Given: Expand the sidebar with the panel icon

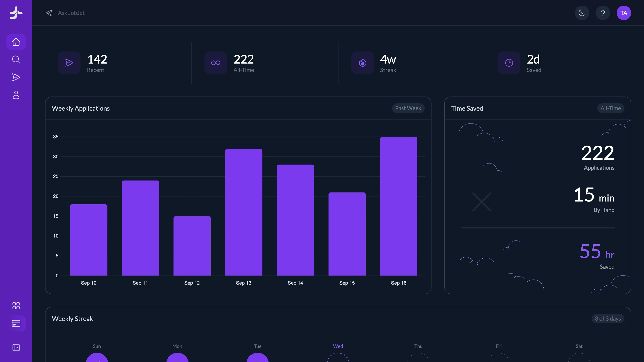Looking at the screenshot, I should (x=16, y=348).
